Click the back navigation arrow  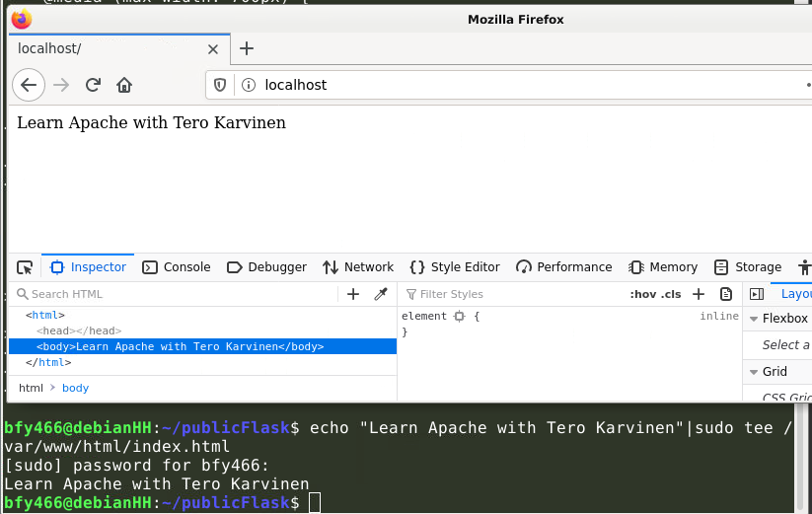tap(29, 85)
